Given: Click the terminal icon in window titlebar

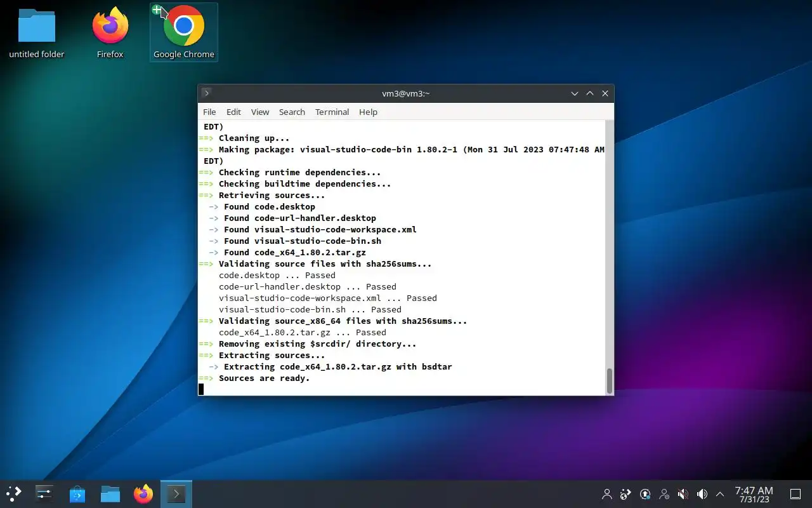Looking at the screenshot, I should click(x=206, y=93).
